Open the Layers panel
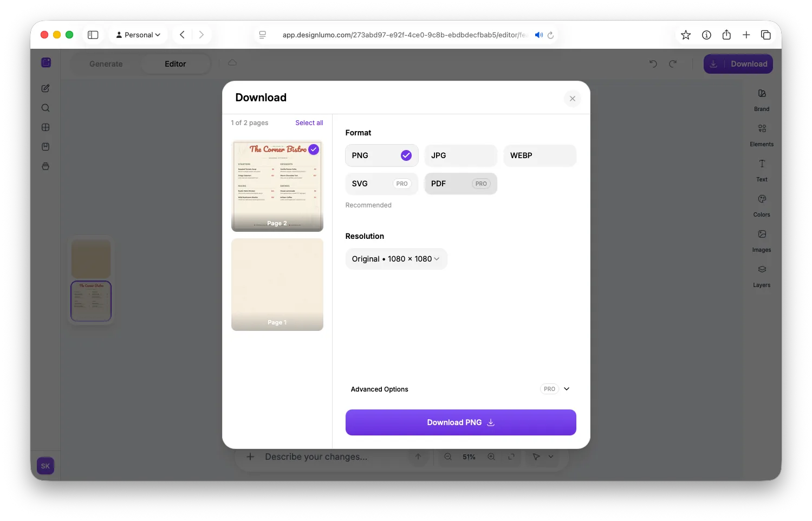Viewport: 812px width, 521px height. [x=762, y=276]
